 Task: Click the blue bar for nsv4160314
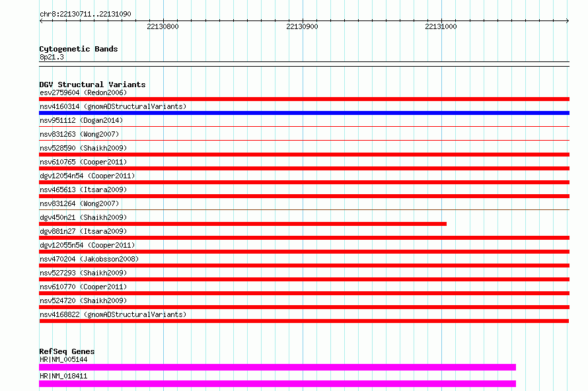click(x=304, y=113)
